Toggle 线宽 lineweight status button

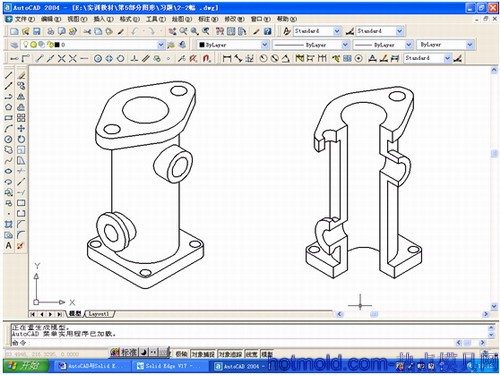pos(252,354)
